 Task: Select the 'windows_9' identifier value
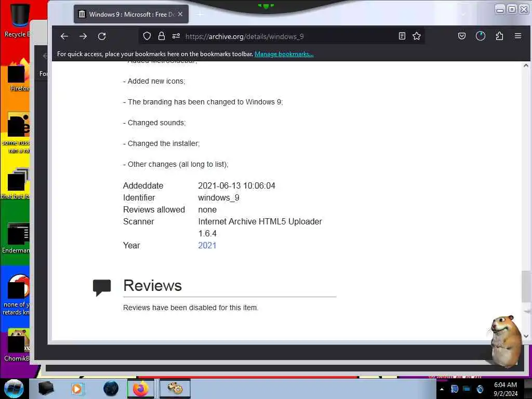(219, 197)
